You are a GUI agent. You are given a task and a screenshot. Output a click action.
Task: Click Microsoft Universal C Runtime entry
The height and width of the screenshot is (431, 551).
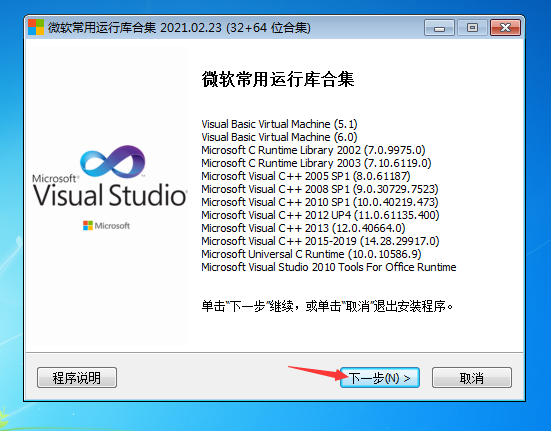[x=311, y=254]
